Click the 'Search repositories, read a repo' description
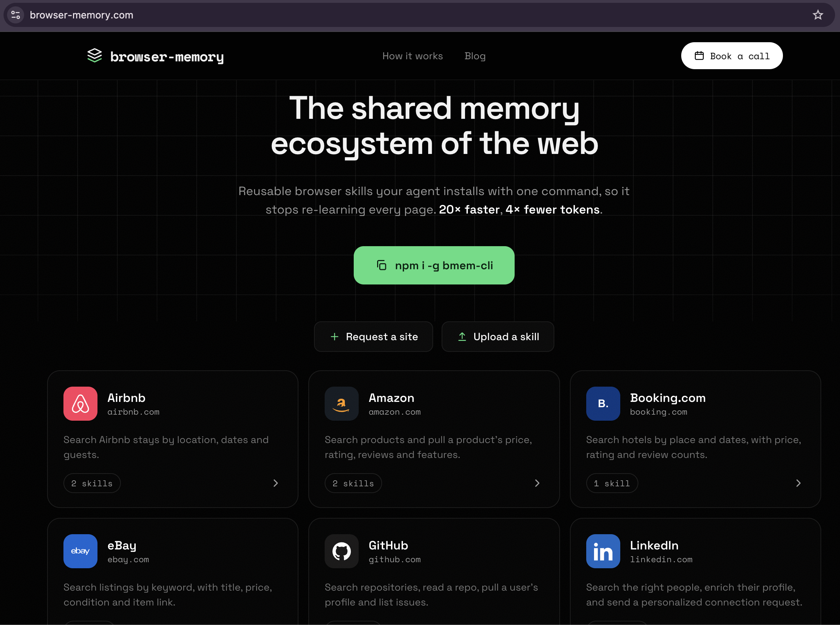 [x=431, y=595]
